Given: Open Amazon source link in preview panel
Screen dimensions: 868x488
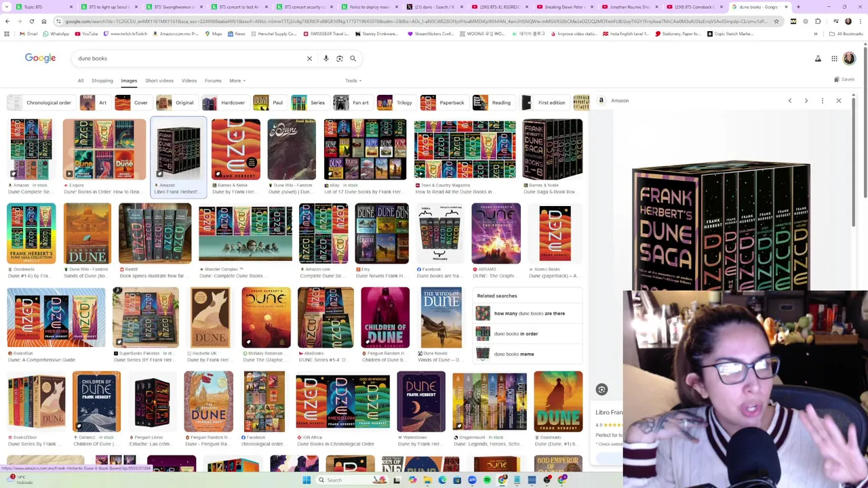Looking at the screenshot, I should pos(613,101).
